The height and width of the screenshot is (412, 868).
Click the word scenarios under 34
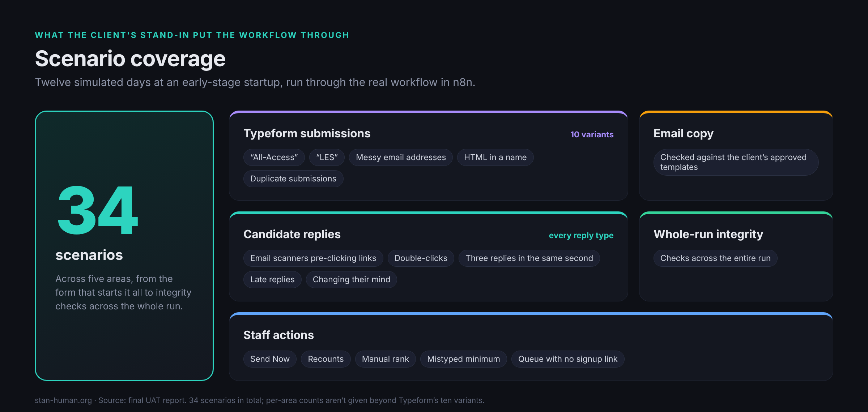click(89, 255)
